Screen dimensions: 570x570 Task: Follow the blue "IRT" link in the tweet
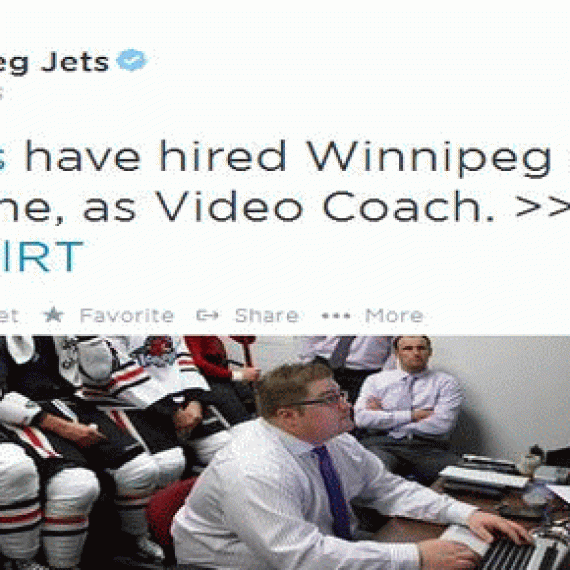click(42, 256)
